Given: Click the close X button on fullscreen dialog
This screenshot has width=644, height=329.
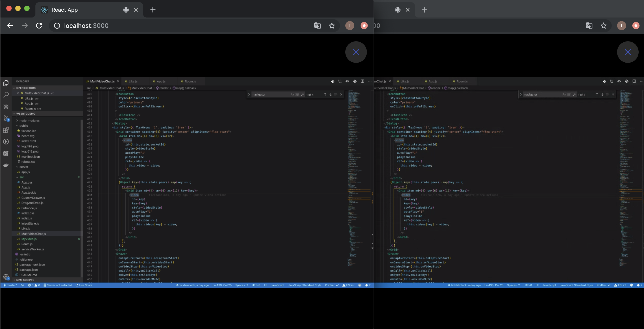Looking at the screenshot, I should pyautogui.click(x=356, y=52).
